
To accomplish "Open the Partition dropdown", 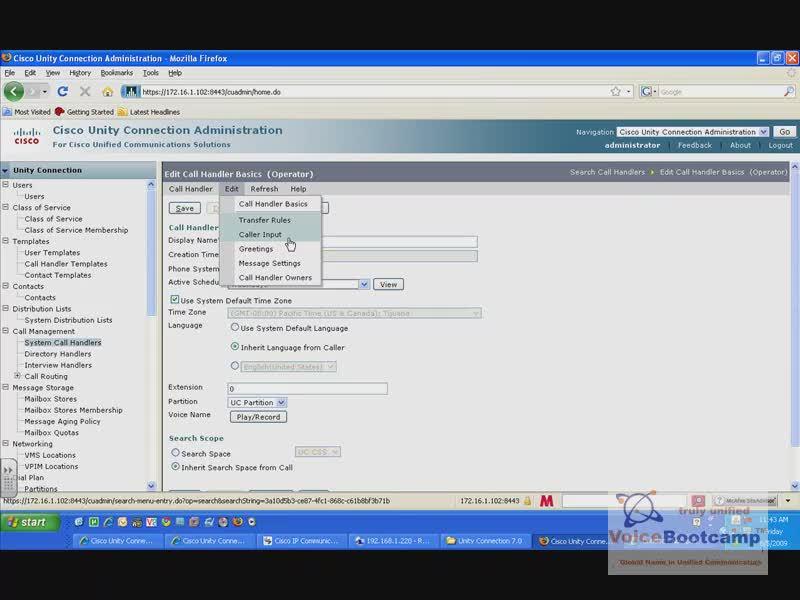I will coord(257,403).
